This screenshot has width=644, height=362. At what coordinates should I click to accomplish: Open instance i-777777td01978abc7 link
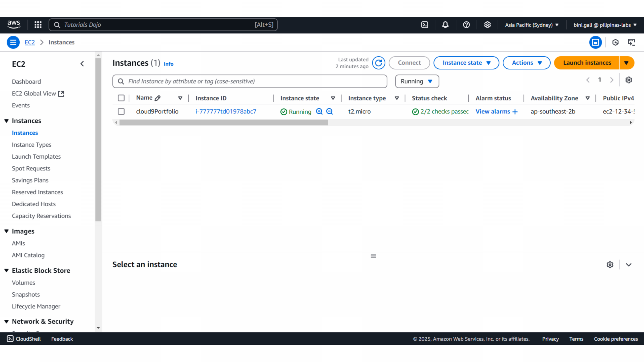(x=226, y=111)
